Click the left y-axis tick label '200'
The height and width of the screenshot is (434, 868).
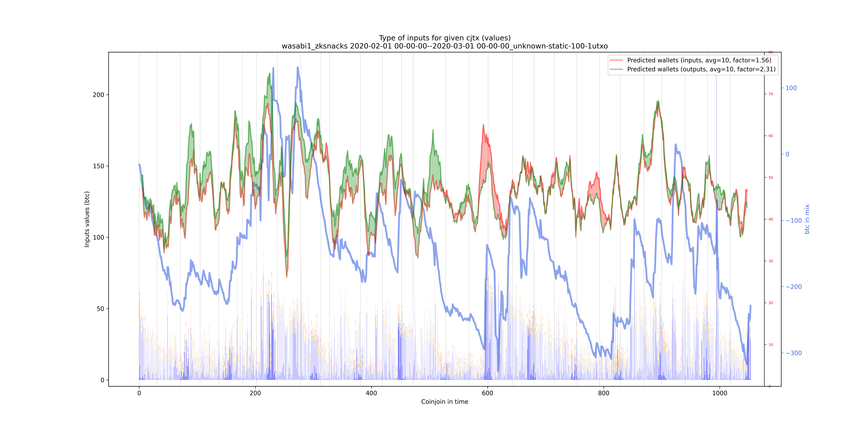click(x=98, y=95)
